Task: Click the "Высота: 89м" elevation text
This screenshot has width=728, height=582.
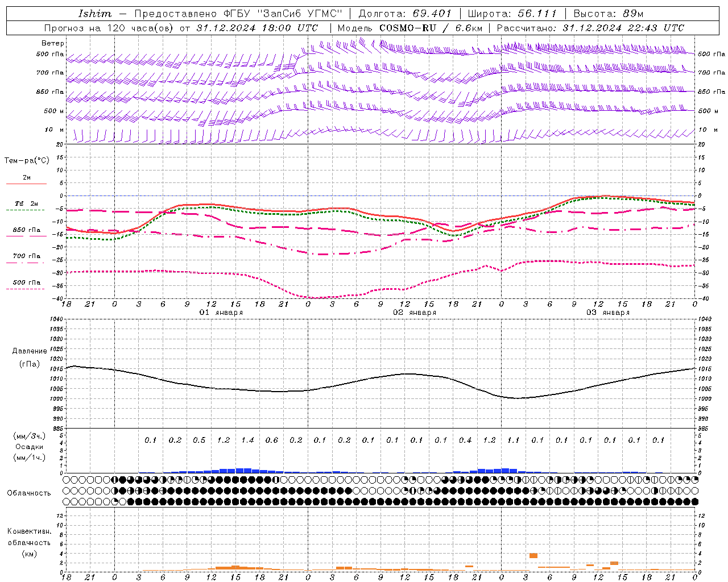Action: [x=609, y=14]
